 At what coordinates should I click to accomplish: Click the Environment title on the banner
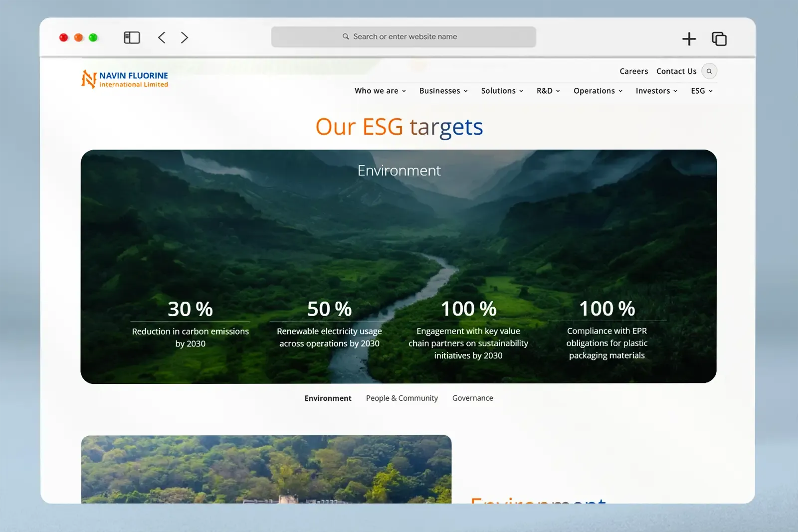pos(399,171)
